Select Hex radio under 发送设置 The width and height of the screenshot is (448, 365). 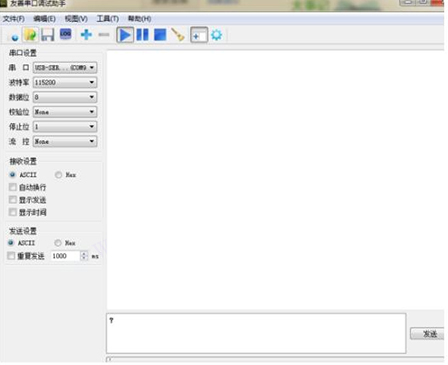(x=58, y=243)
